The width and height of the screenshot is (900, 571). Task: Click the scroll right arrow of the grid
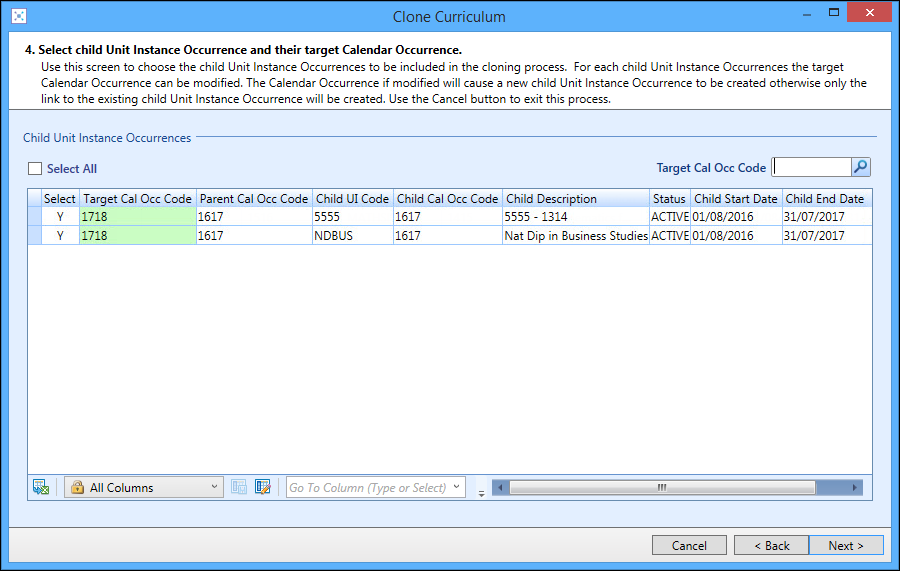coord(855,487)
